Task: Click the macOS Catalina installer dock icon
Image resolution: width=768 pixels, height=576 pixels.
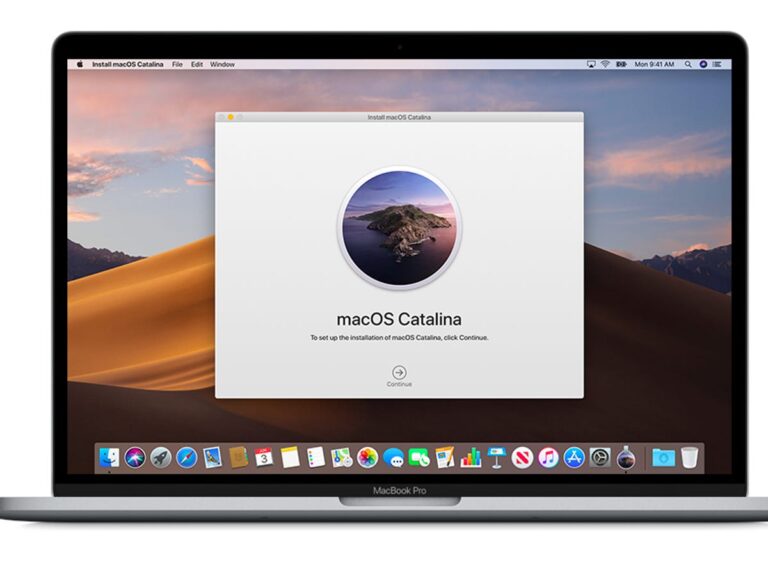Action: 626,458
